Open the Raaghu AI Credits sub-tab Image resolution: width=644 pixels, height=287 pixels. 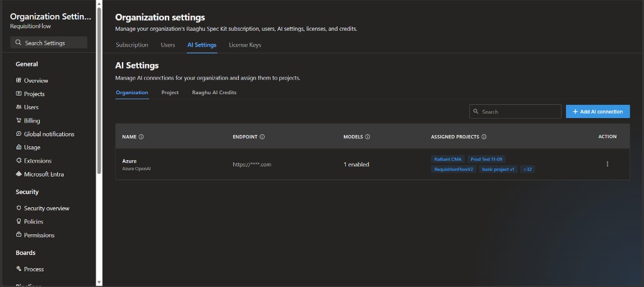coord(214,93)
